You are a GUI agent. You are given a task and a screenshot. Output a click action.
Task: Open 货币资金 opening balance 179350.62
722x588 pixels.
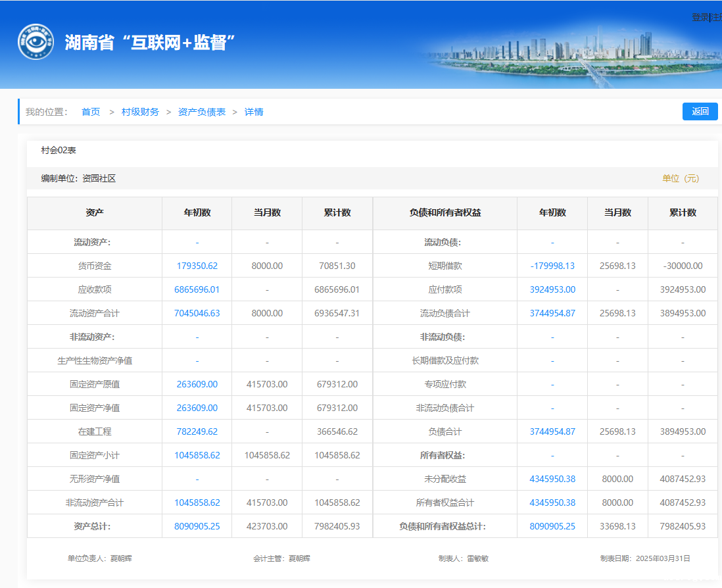coord(197,266)
